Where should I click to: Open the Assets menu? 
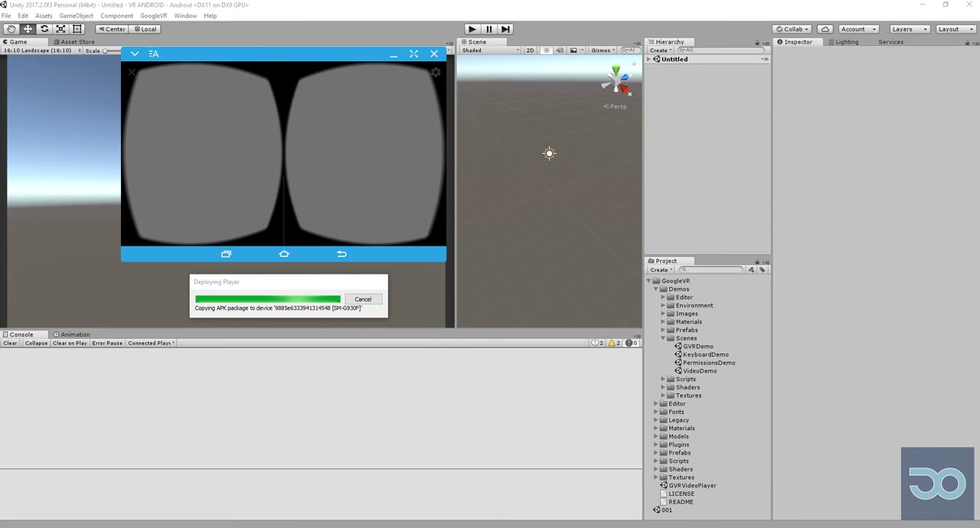pyautogui.click(x=44, y=15)
